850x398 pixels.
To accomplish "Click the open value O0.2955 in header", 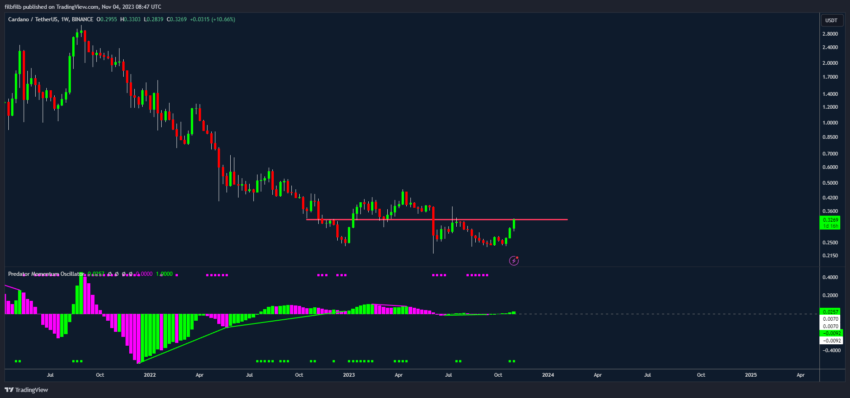I will [108, 20].
